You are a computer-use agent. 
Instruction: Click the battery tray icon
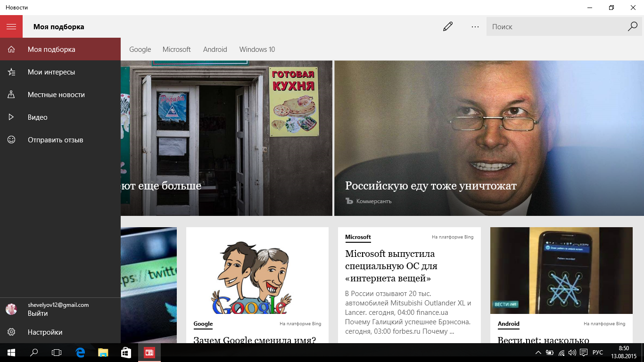(550, 353)
